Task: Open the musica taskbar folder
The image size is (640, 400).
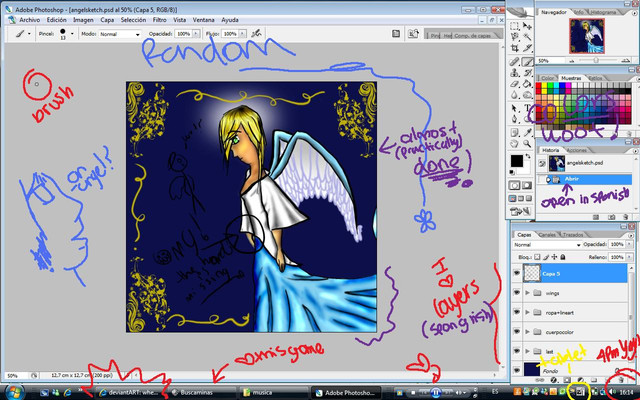Action: (x=273, y=393)
